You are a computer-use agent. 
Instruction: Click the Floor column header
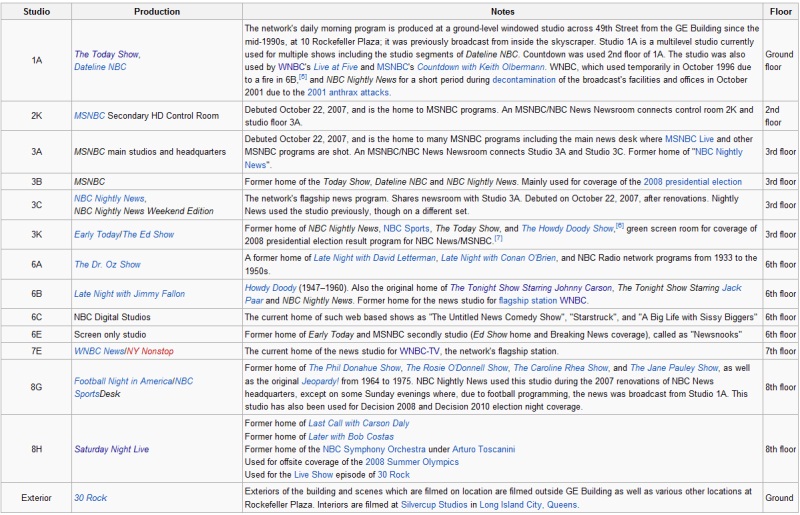pyautogui.click(x=781, y=11)
